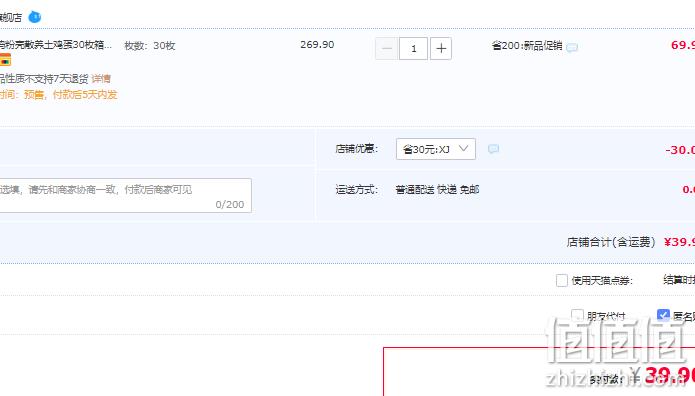The width and height of the screenshot is (695, 396).
Task: Click the 详情 link about 7-day returns
Action: 101,79
